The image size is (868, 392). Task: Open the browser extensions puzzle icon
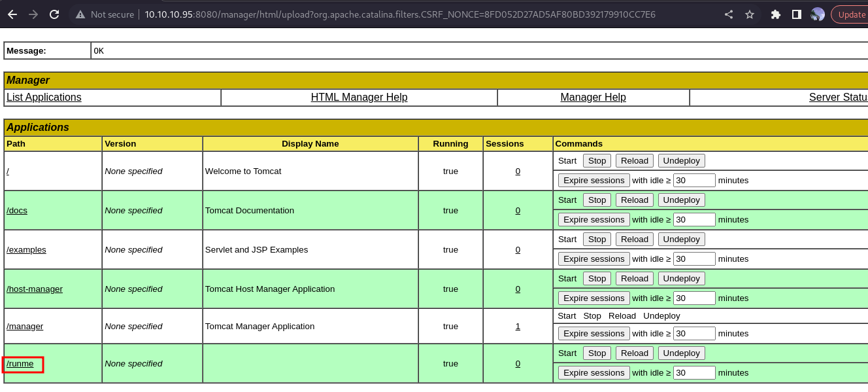[776, 14]
